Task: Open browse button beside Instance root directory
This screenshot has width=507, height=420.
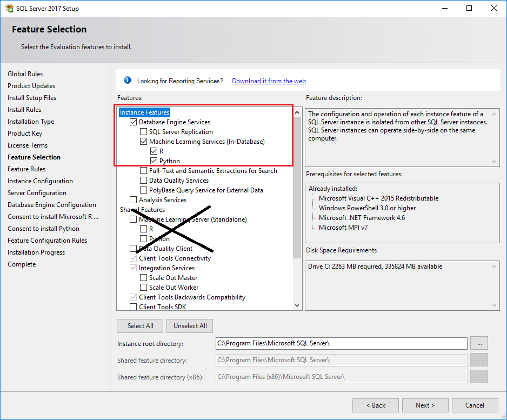Action: pos(479,343)
